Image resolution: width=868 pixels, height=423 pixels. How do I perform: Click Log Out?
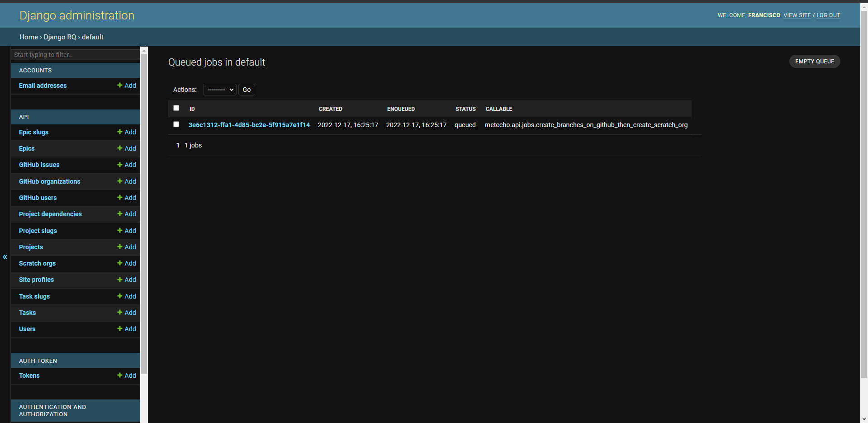click(x=828, y=15)
